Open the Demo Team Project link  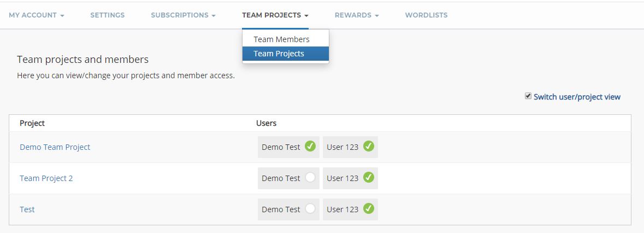pos(55,147)
